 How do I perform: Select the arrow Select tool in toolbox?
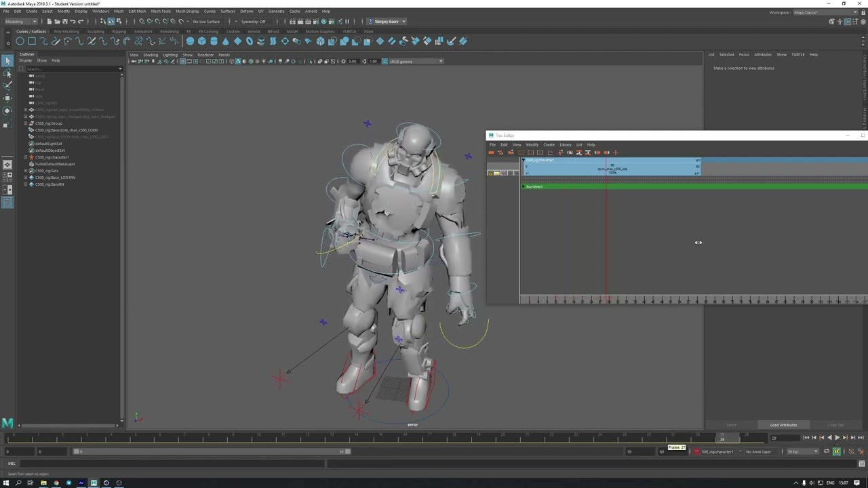(x=7, y=62)
